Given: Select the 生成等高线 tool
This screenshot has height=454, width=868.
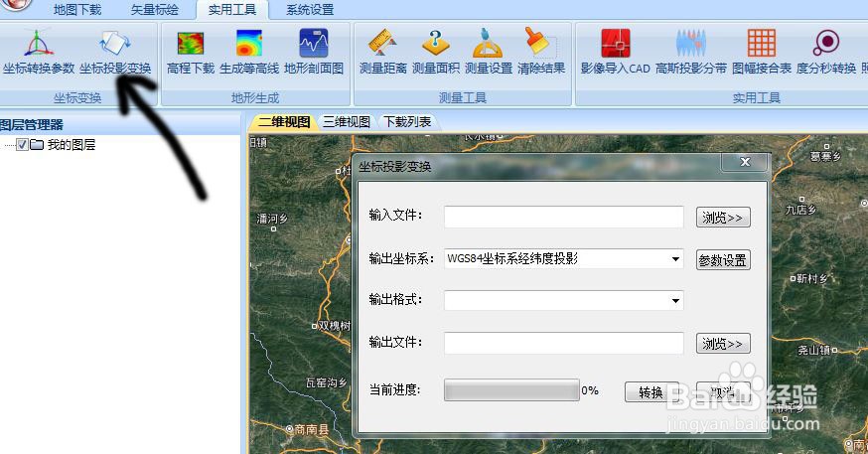Looking at the screenshot, I should click(249, 53).
